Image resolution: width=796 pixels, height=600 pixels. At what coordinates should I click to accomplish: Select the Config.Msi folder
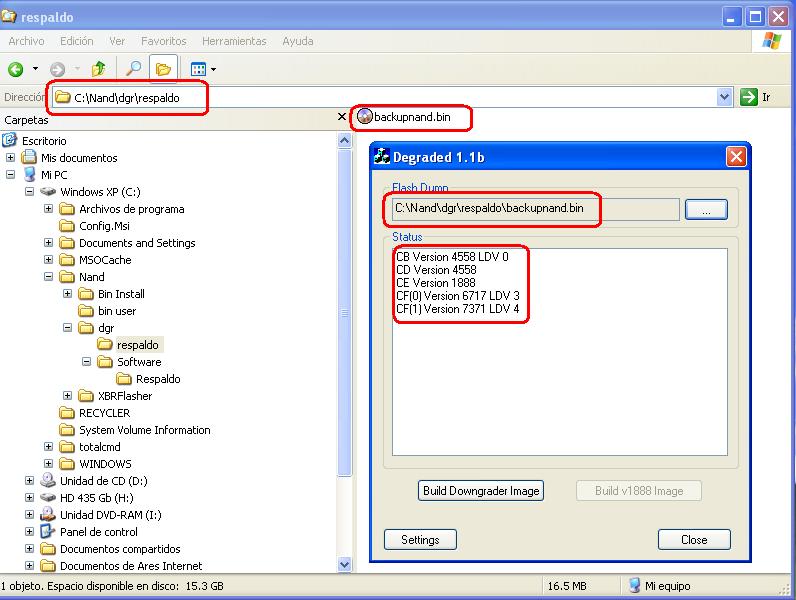pos(104,226)
